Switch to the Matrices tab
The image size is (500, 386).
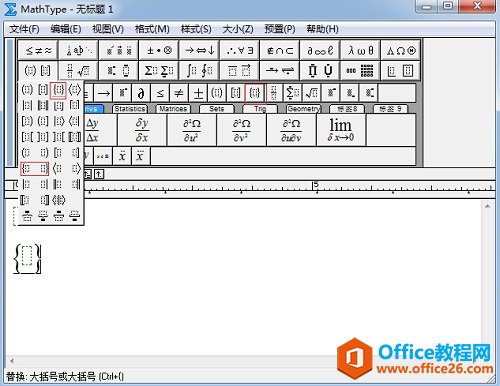coord(173,109)
